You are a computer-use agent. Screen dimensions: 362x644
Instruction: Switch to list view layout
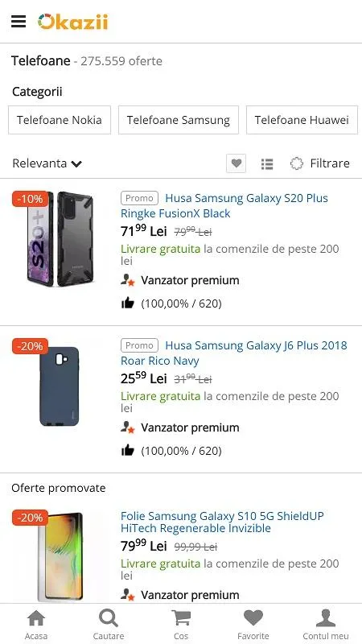click(267, 164)
